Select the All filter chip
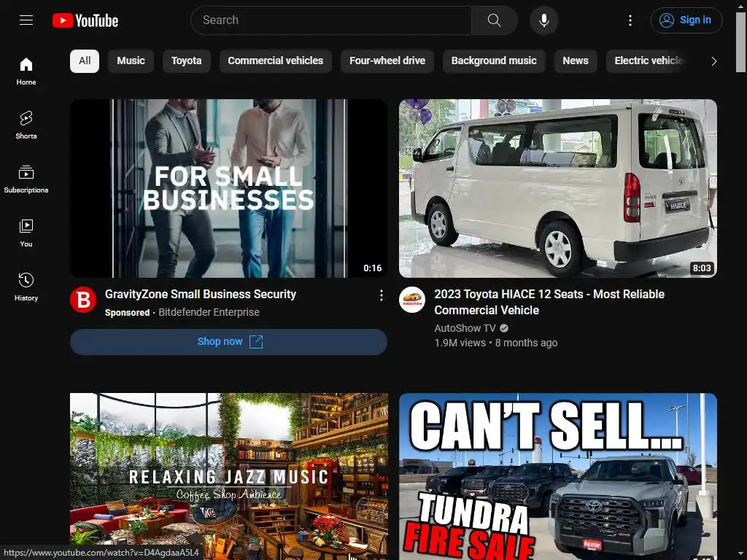The height and width of the screenshot is (560, 747). click(85, 61)
